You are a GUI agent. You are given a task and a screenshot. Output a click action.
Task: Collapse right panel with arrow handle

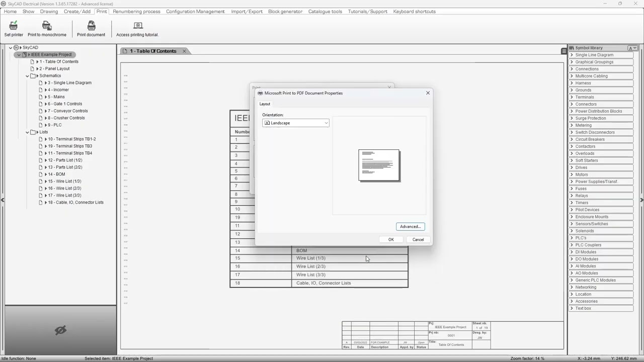point(641,200)
